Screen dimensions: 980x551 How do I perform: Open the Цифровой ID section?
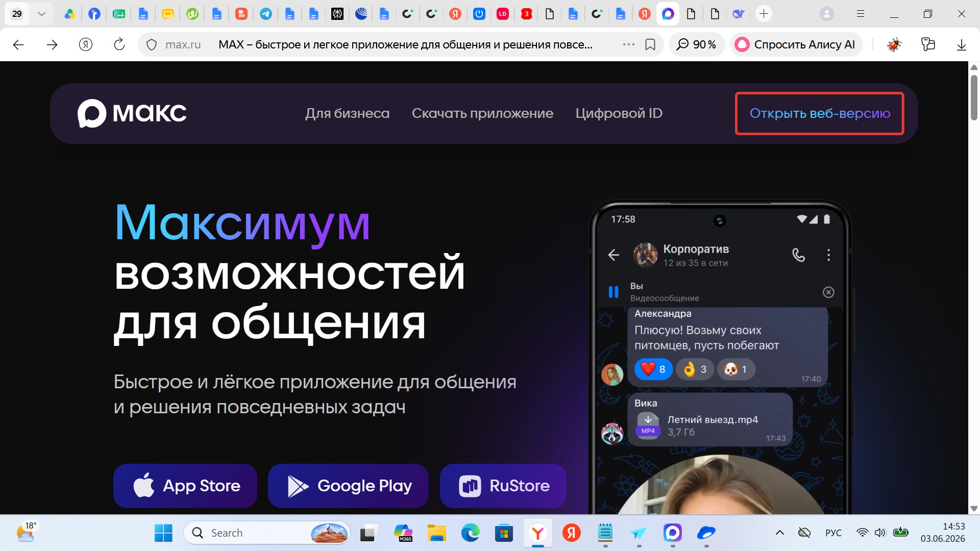[619, 113]
